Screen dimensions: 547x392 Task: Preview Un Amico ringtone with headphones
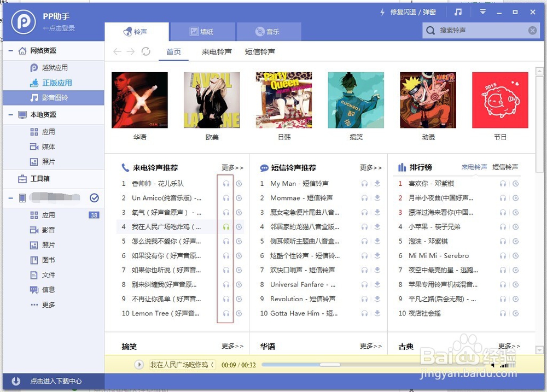[226, 198]
